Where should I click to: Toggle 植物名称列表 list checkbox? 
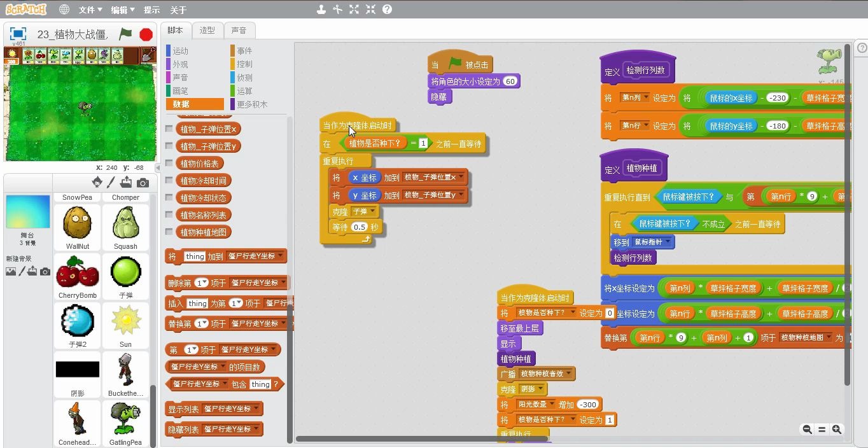coord(169,214)
